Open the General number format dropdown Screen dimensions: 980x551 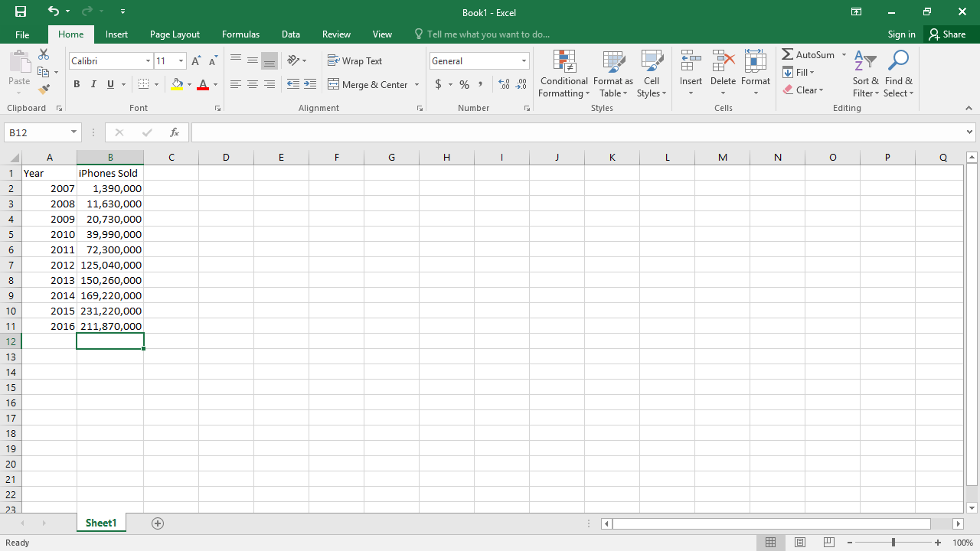click(x=524, y=61)
